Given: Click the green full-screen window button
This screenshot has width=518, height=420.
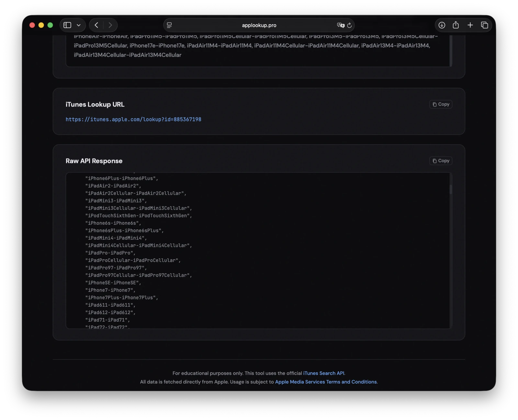Looking at the screenshot, I should point(50,25).
